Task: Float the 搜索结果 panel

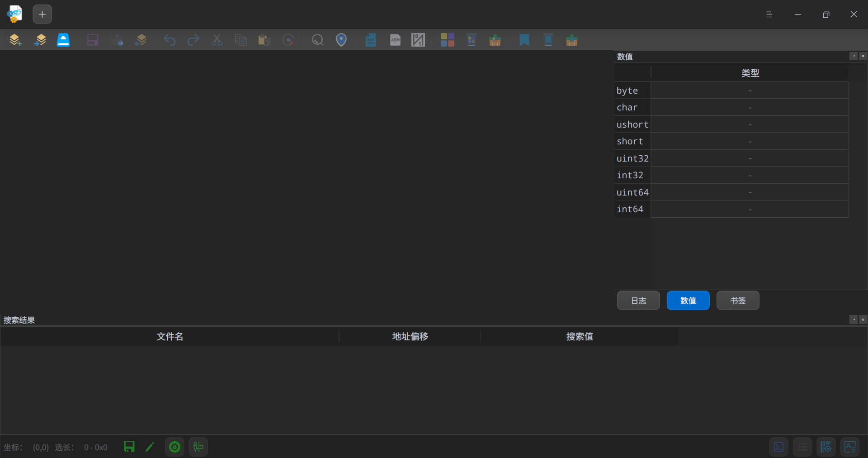Action: click(x=854, y=320)
